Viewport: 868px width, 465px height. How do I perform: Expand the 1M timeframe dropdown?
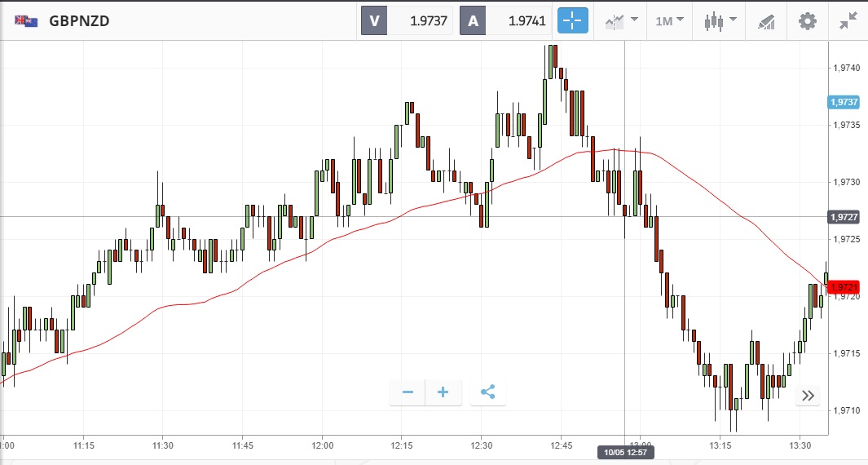pyautogui.click(x=669, y=21)
